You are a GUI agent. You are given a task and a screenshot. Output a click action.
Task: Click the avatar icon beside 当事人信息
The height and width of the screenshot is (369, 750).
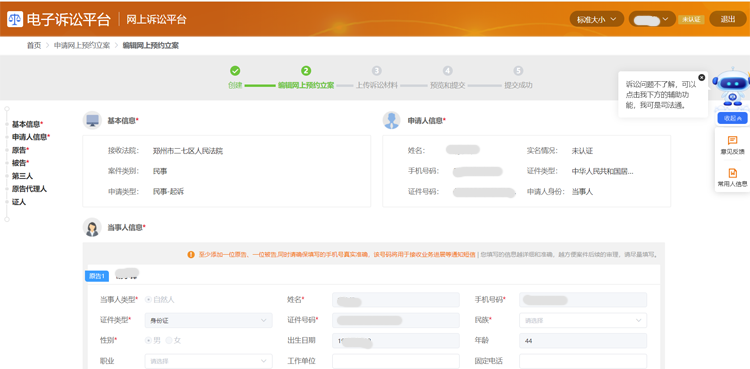(x=92, y=227)
